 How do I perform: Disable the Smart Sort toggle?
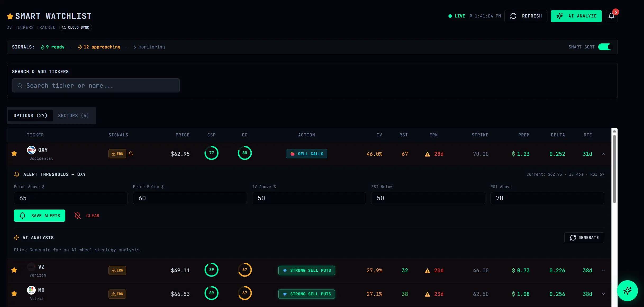pos(605,47)
